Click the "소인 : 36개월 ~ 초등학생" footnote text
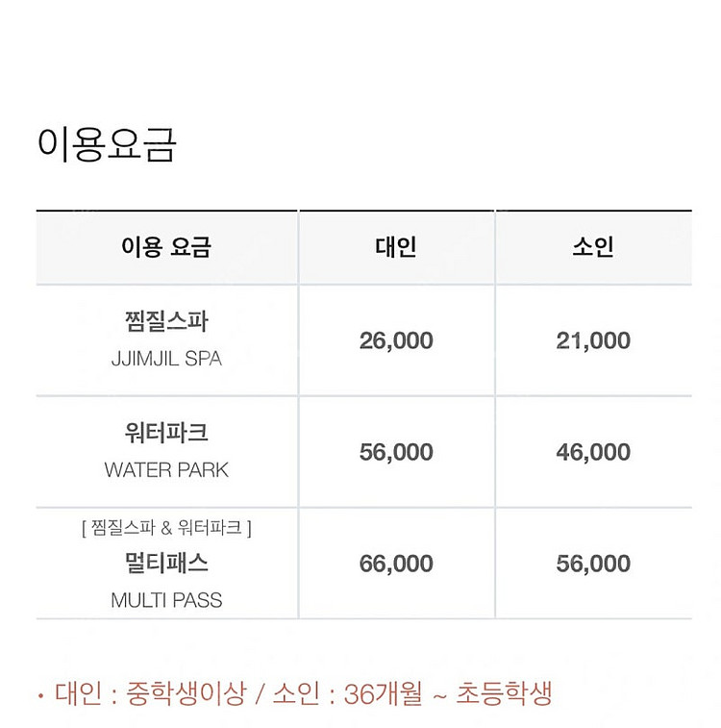The image size is (721, 728). coord(413,693)
